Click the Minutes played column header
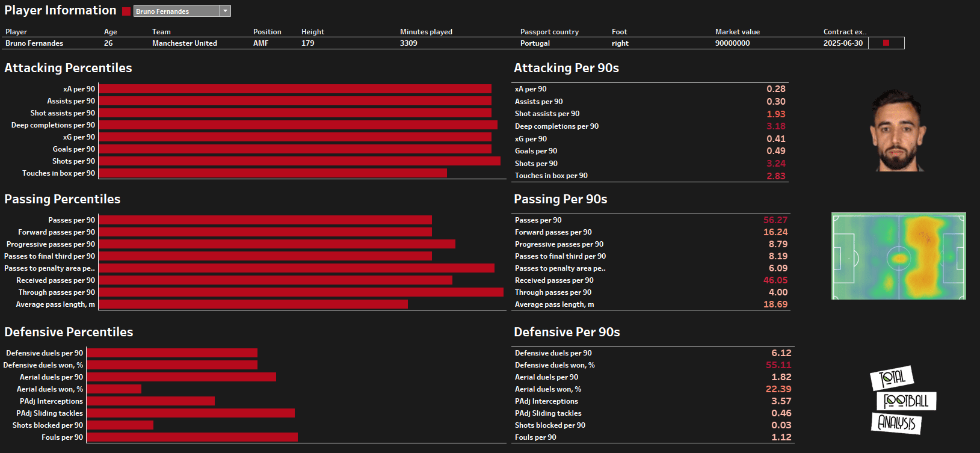This screenshot has height=453, width=980. click(x=426, y=32)
